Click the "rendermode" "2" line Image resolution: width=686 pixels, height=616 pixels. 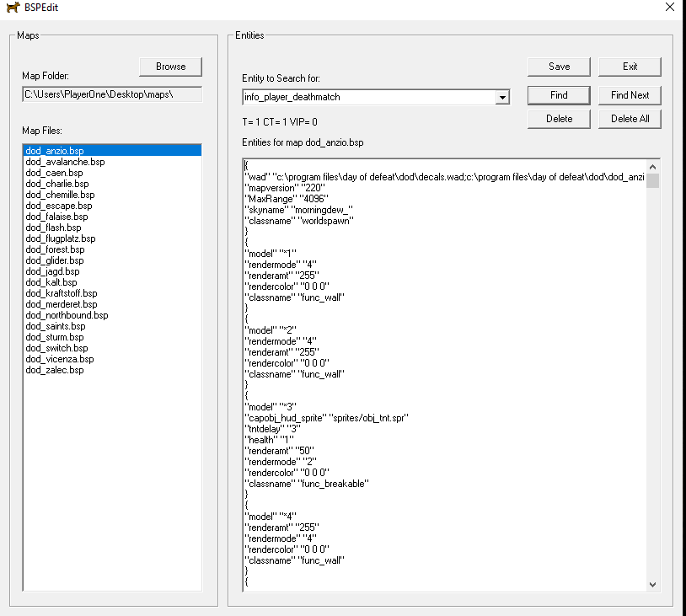281,462
